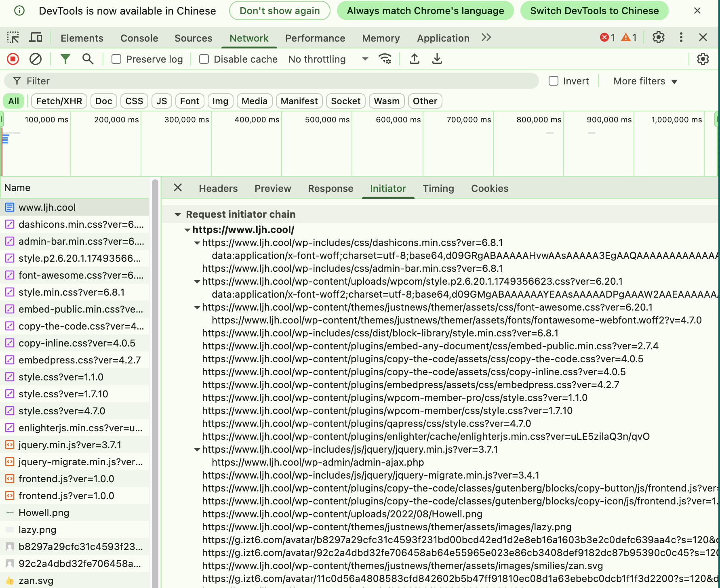The image size is (720, 588).
Task: Close the request details pane
Action: click(178, 188)
